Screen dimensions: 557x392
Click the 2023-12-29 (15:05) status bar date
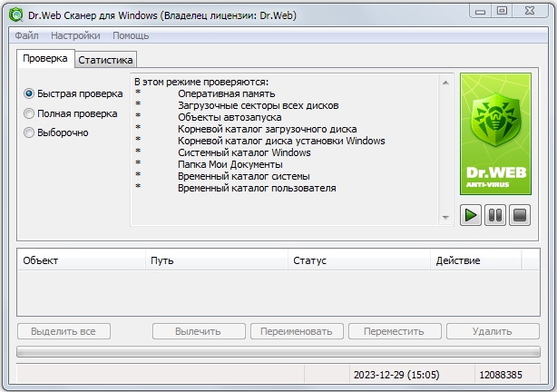click(x=396, y=375)
